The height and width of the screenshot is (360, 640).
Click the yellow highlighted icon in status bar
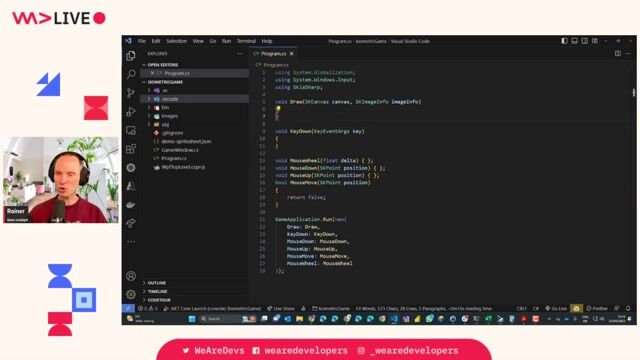[x=576, y=309]
